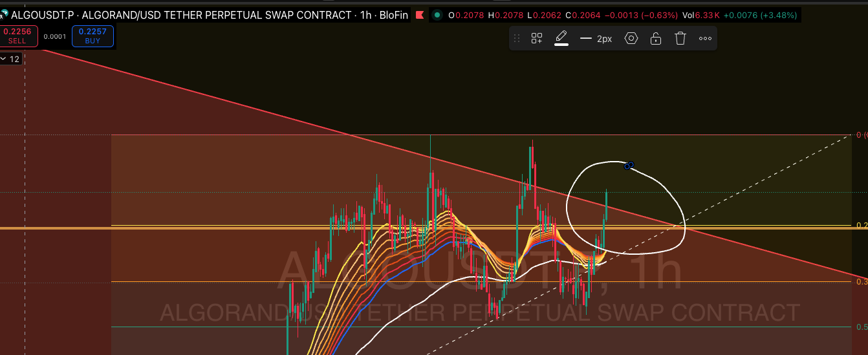
Task: Click the green market status indicator
Action: pyautogui.click(x=438, y=15)
